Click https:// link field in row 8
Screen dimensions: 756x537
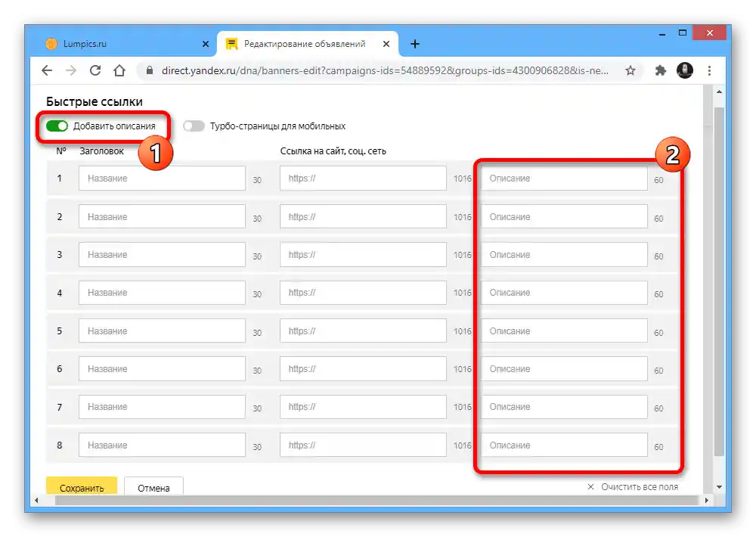tap(363, 445)
